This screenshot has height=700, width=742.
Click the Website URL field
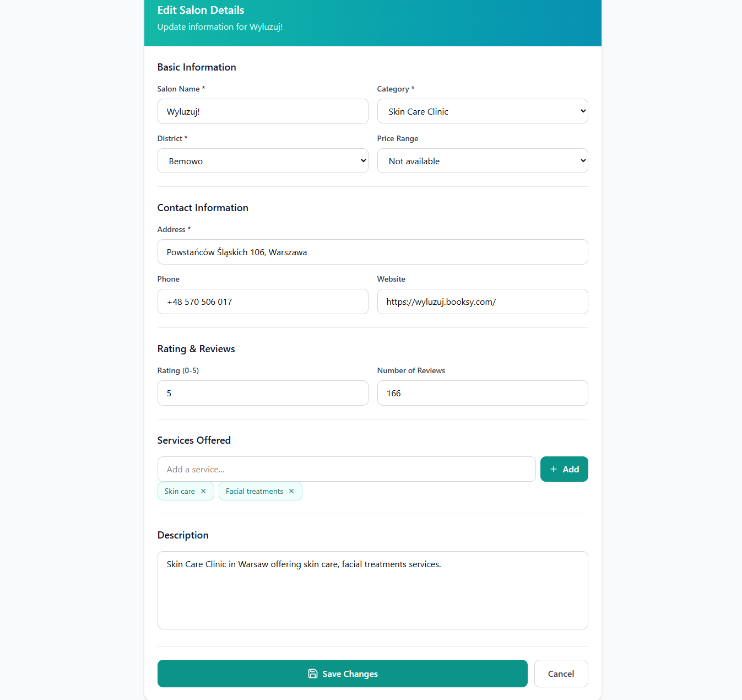(483, 301)
